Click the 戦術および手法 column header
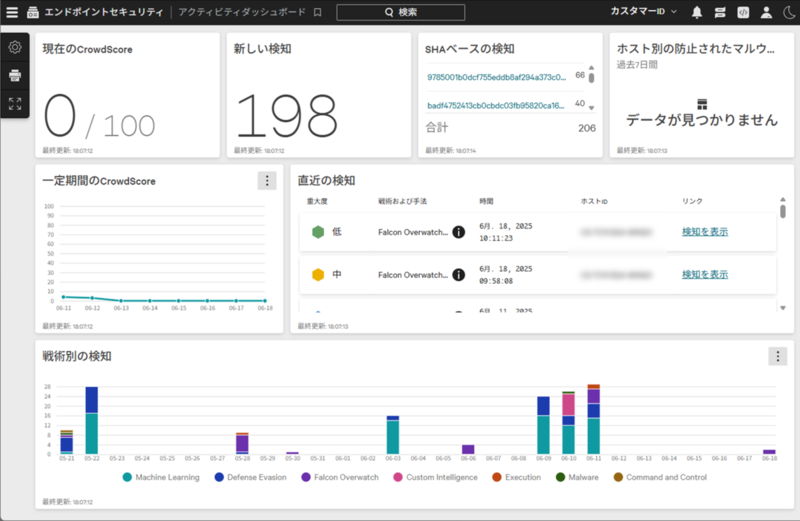This screenshot has width=800, height=521. click(x=402, y=201)
